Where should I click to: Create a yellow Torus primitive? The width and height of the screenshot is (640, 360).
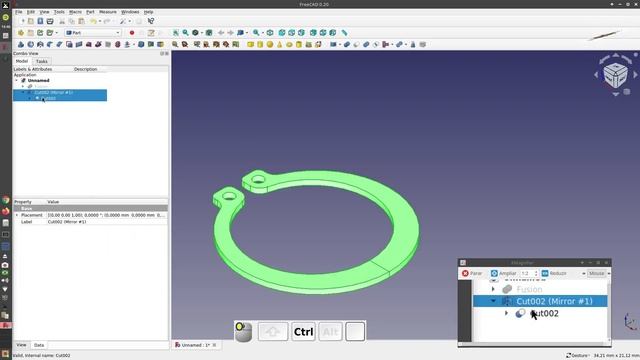[289, 44]
